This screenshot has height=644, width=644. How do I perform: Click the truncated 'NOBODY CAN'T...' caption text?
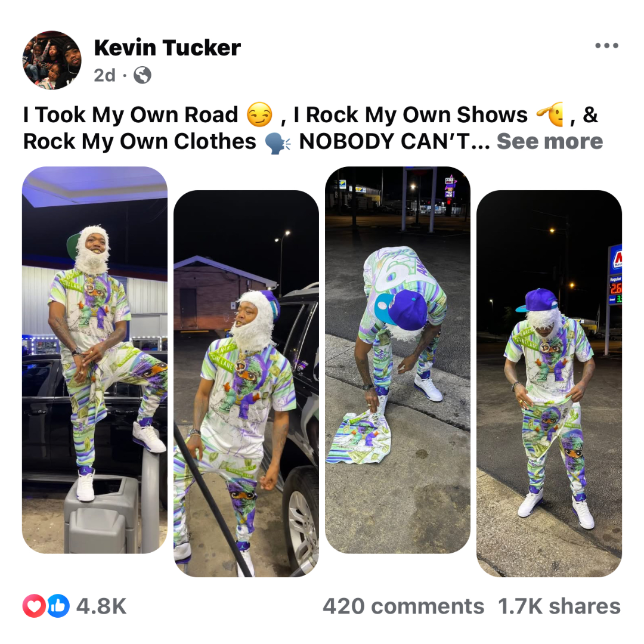[394, 141]
